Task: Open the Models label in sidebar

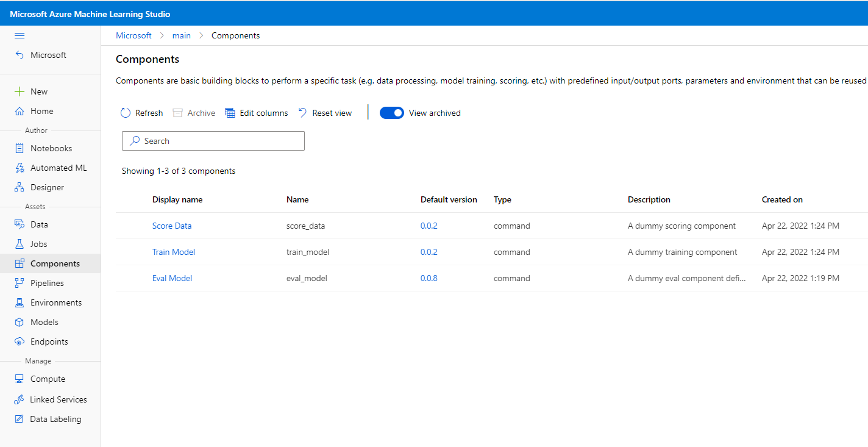Action: (44, 322)
